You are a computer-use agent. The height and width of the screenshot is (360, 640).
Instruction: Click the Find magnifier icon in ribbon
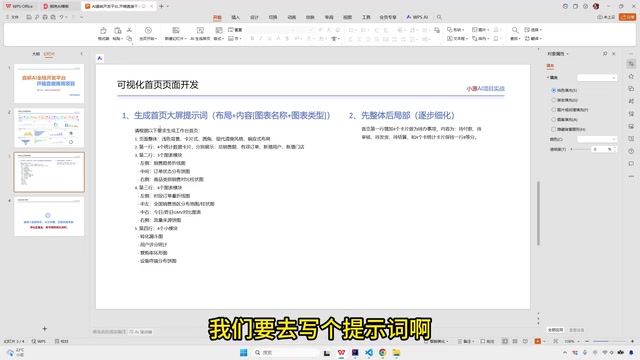point(515,30)
